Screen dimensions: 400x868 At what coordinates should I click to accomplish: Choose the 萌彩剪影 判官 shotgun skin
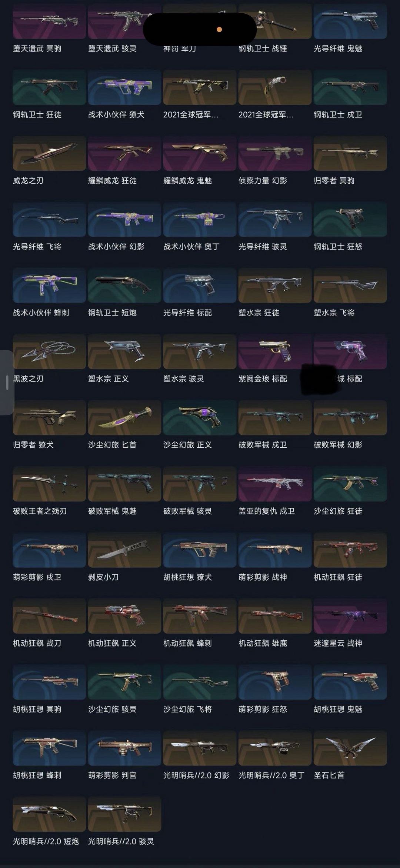pos(124,748)
